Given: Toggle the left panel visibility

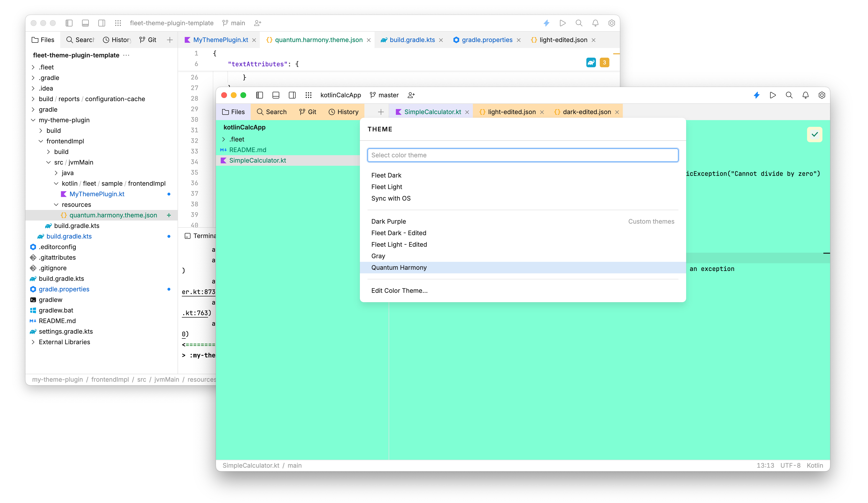Looking at the screenshot, I should tap(259, 95).
